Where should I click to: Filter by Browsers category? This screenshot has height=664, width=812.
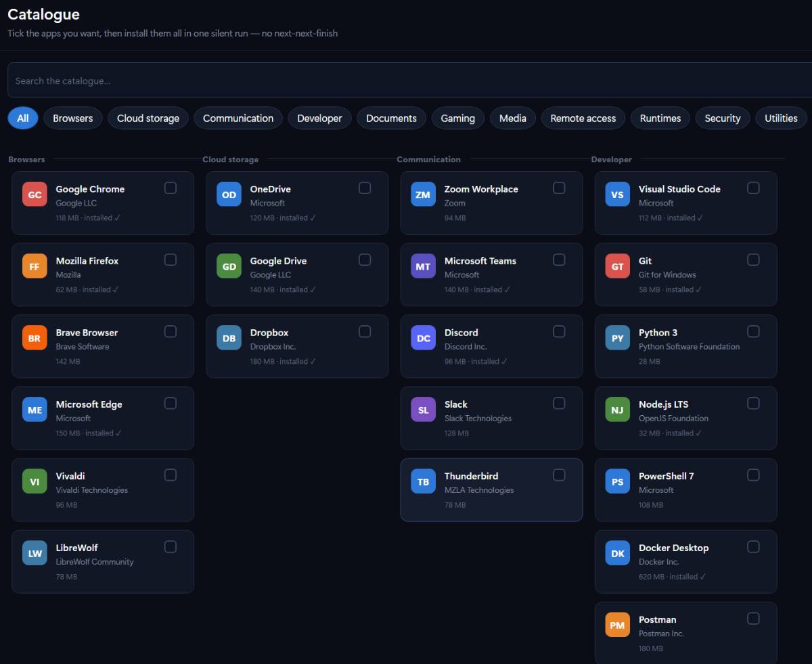coord(73,118)
